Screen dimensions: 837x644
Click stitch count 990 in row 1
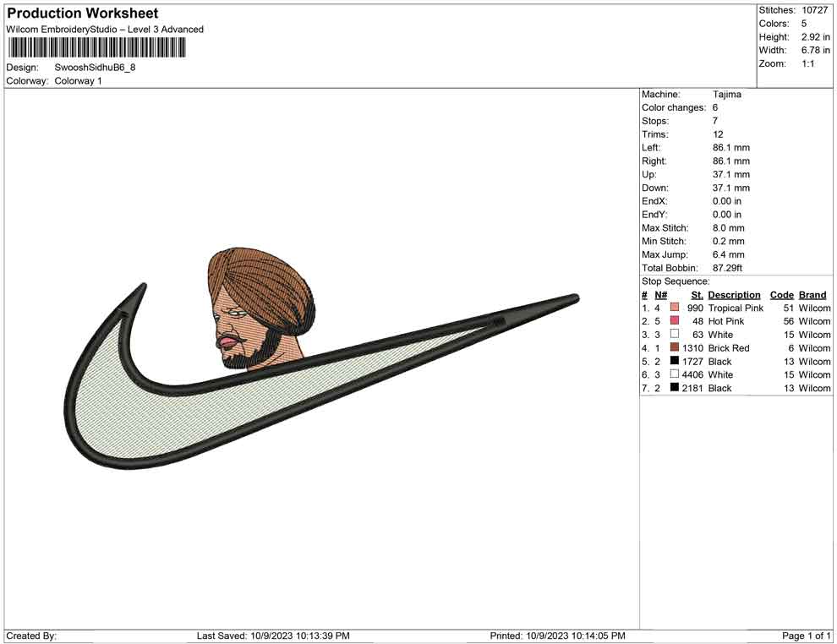(695, 308)
